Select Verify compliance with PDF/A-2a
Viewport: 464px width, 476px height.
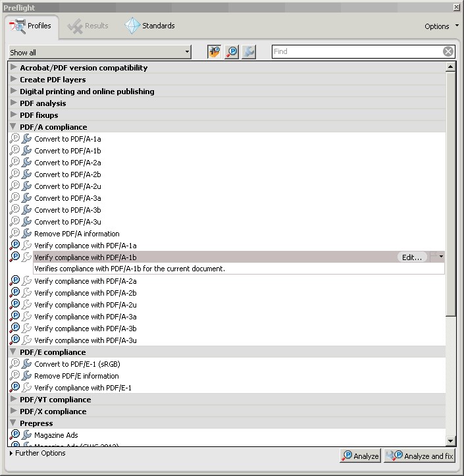[86, 281]
